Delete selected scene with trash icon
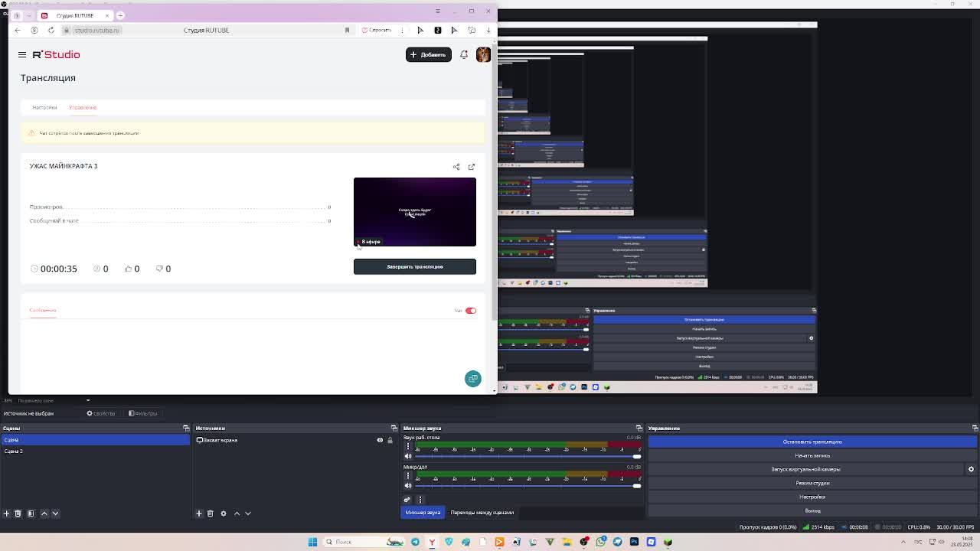 18,514
